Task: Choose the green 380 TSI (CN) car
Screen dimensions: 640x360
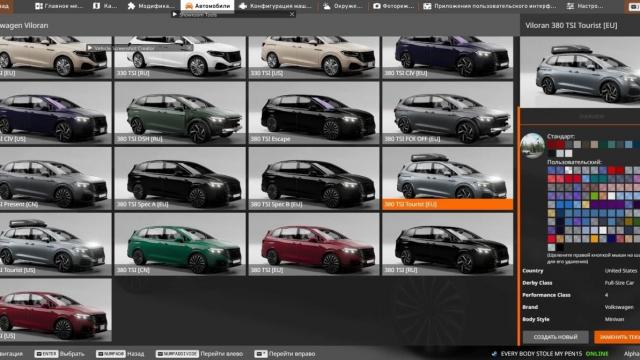Action: (x=180, y=244)
